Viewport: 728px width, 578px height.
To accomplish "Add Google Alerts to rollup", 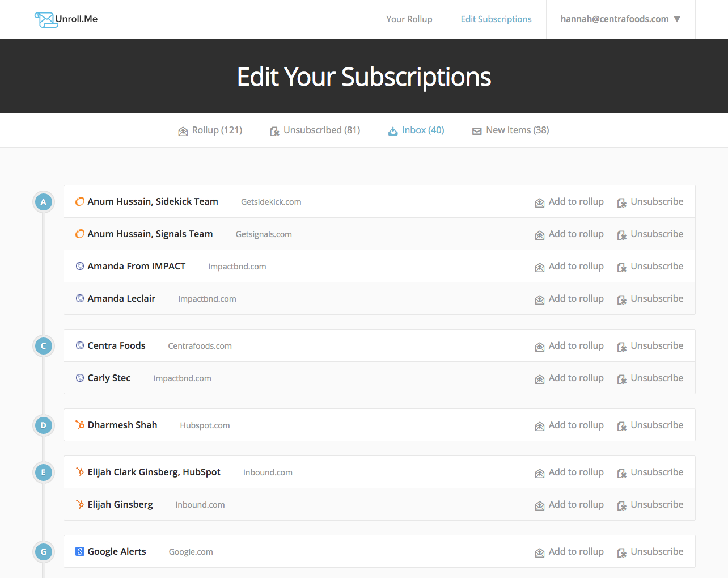I will coord(569,552).
